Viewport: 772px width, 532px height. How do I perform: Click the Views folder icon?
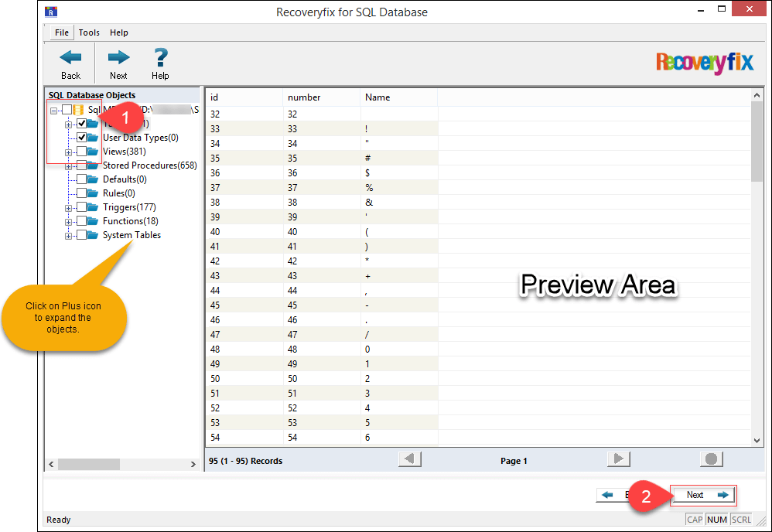click(x=93, y=152)
